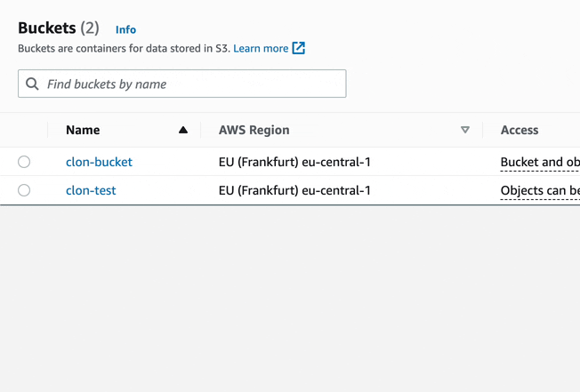
Task: Click the external link icon beside Learn more
Action: click(299, 48)
